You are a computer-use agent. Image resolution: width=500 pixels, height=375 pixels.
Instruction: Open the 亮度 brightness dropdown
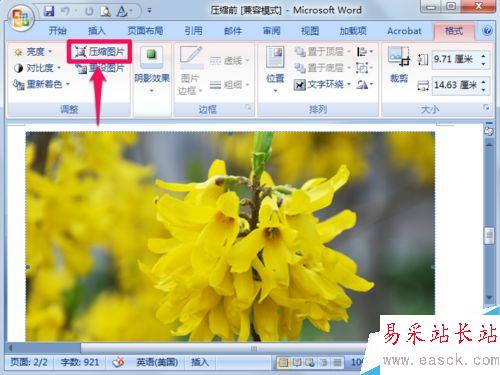33,52
